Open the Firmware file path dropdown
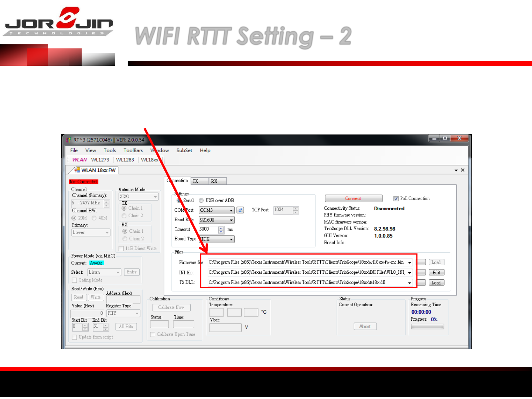 tap(410, 262)
